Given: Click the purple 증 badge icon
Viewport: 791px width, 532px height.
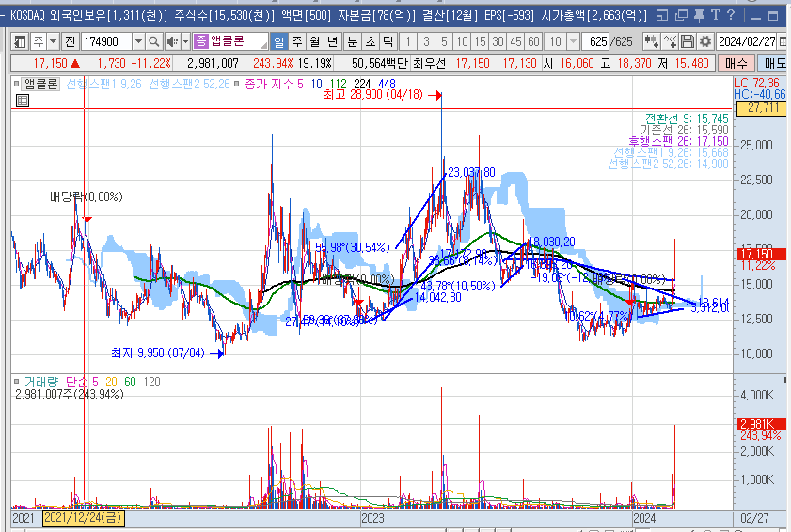Looking at the screenshot, I should (x=200, y=41).
